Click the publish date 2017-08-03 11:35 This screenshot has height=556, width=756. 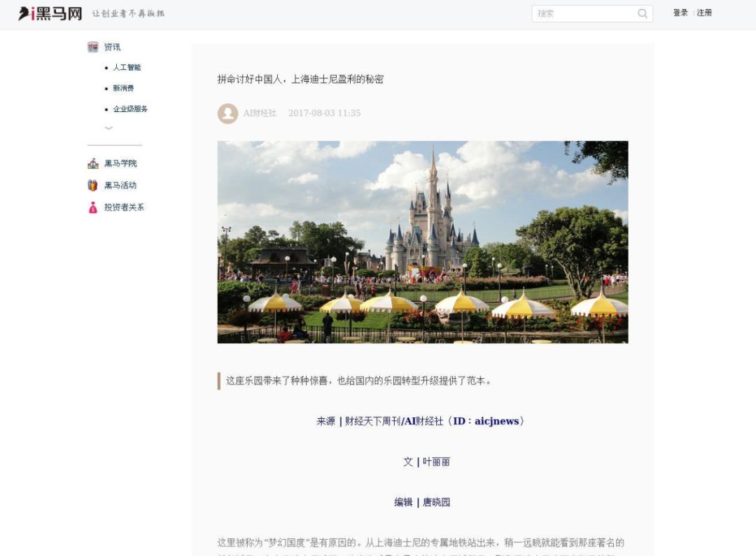pos(325,113)
